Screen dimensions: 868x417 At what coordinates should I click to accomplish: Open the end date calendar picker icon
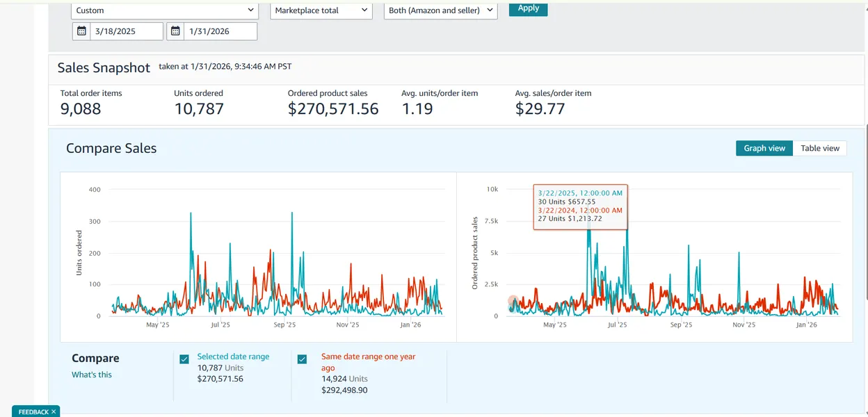pyautogui.click(x=176, y=31)
